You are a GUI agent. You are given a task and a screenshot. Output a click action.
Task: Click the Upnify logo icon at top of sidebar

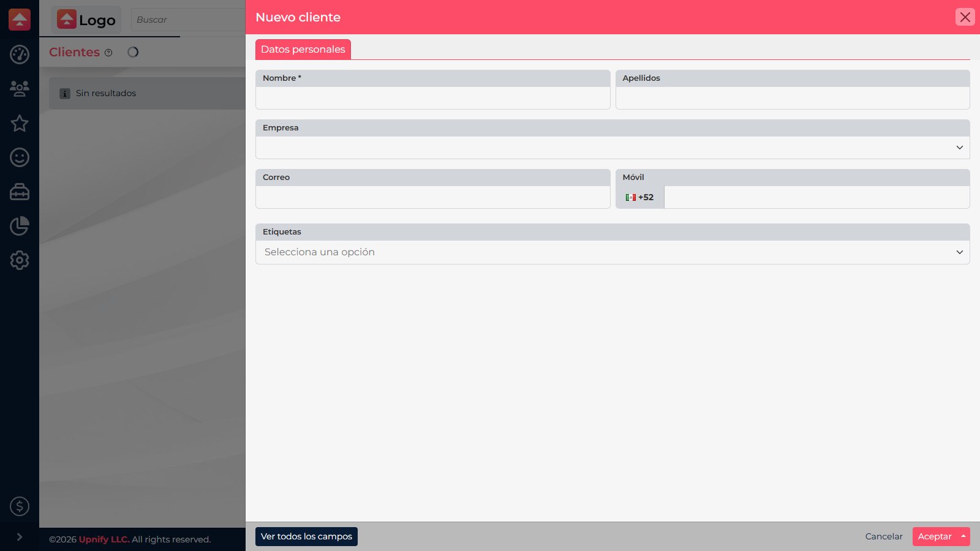click(x=20, y=20)
